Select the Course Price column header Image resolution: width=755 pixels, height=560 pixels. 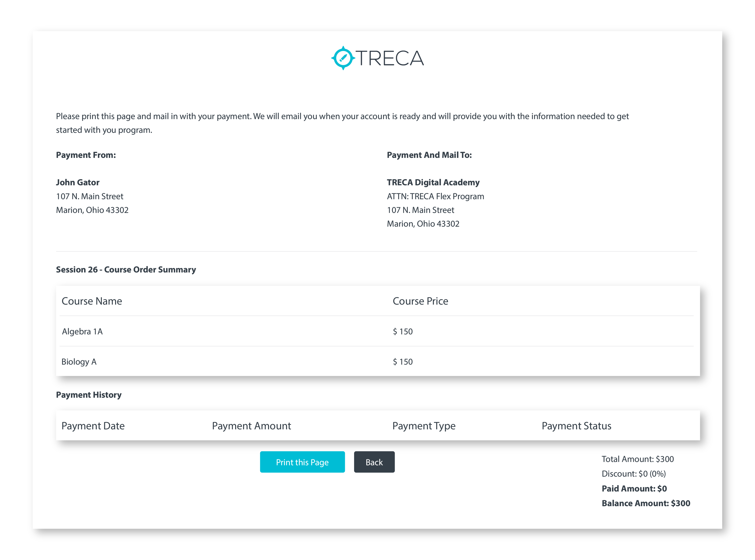[420, 301]
